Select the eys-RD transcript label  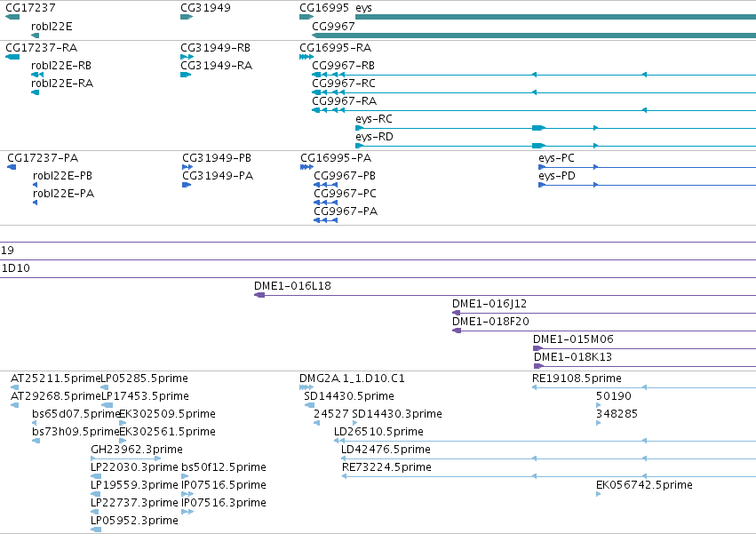[374, 137]
